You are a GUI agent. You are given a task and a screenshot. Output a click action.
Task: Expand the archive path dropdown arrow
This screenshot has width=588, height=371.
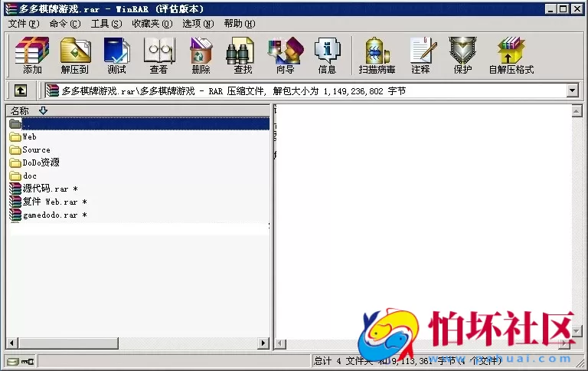click(x=572, y=90)
